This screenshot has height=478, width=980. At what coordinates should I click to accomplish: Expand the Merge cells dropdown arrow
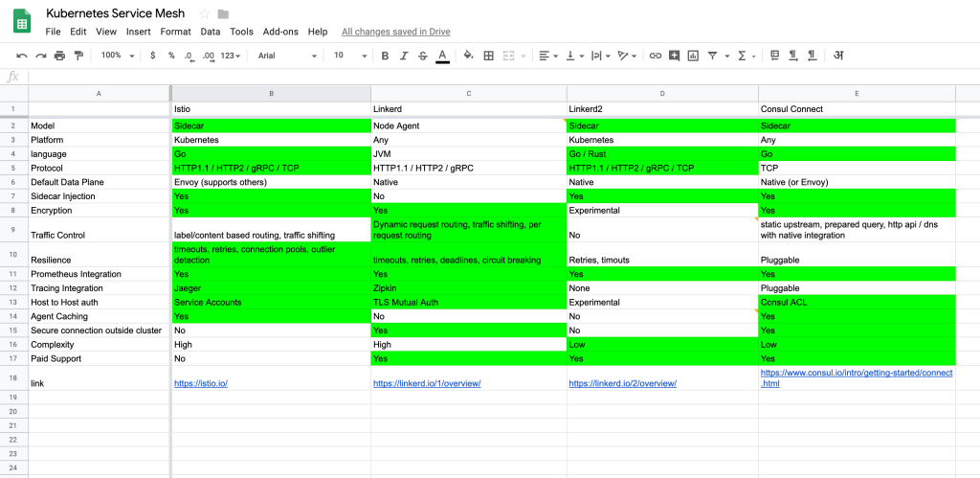tap(523, 56)
